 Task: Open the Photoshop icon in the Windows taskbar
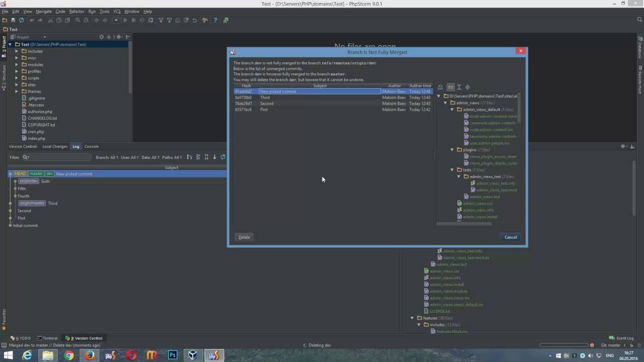point(173,355)
